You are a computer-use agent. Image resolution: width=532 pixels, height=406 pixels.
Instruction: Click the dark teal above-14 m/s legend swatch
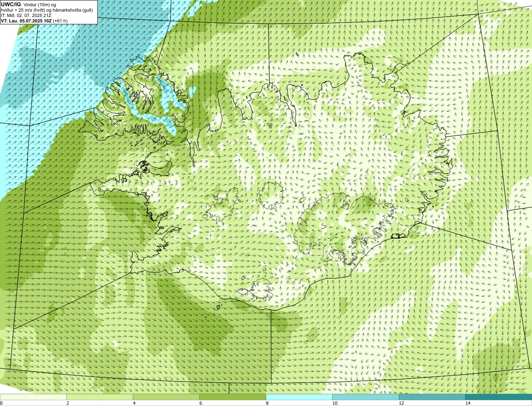click(499, 397)
